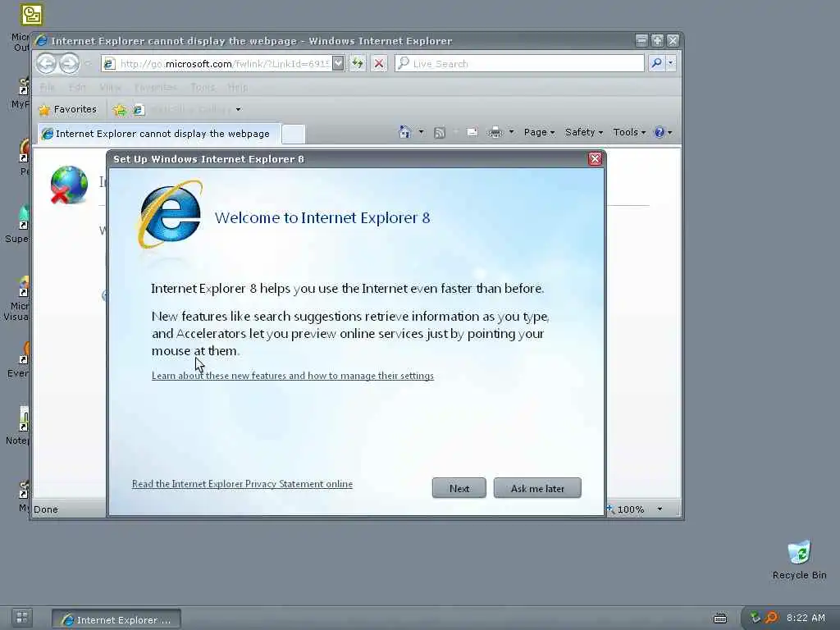The width and height of the screenshot is (840, 630).
Task: Click the Next button
Action: tap(459, 488)
